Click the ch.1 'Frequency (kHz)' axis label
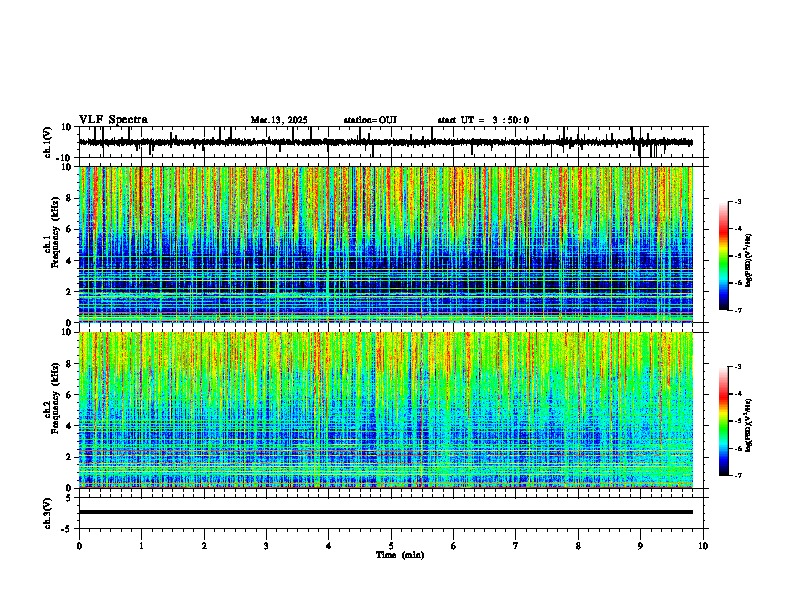The height and width of the screenshot is (612, 792). click(54, 232)
